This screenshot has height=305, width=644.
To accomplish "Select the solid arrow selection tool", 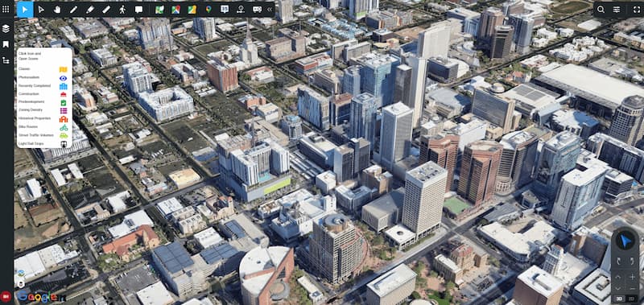I will pos(25,10).
